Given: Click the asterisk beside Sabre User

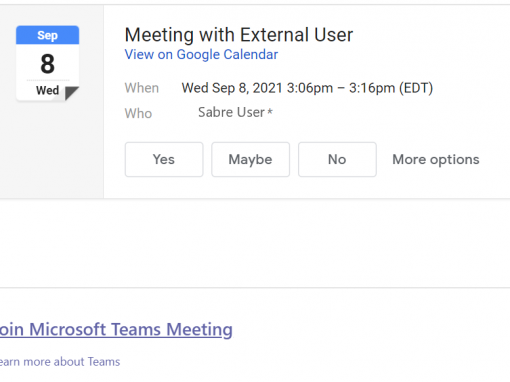Looking at the screenshot, I should 270,111.
